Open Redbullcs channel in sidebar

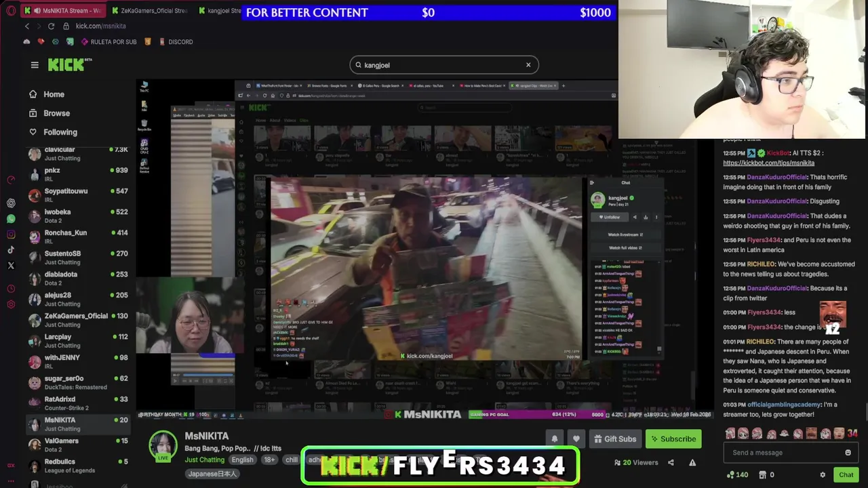[78, 466]
